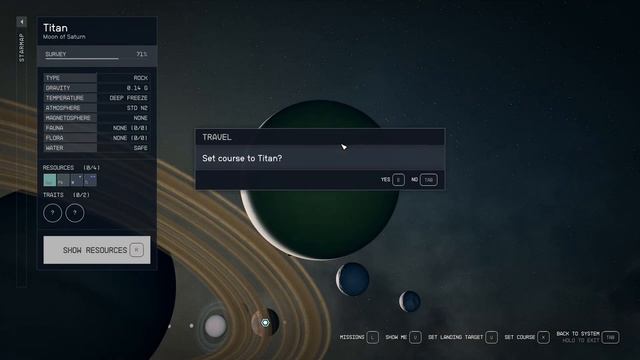
Task: Open Missions from the bottom bar
Action: (x=359, y=337)
